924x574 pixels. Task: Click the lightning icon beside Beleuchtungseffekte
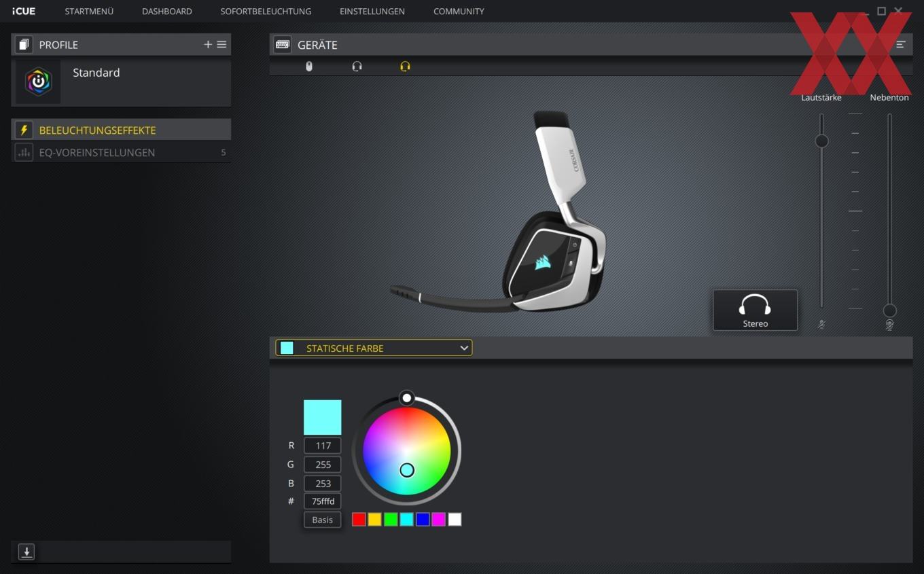click(24, 130)
